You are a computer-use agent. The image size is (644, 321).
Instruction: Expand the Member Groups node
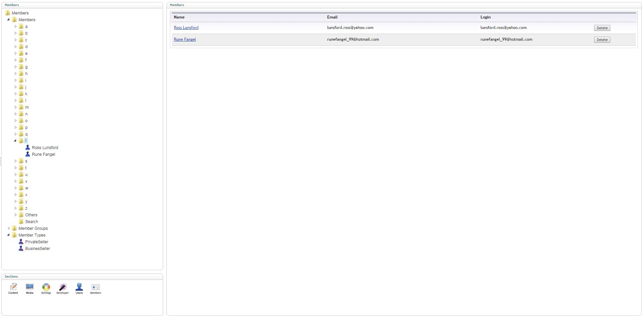coord(9,228)
